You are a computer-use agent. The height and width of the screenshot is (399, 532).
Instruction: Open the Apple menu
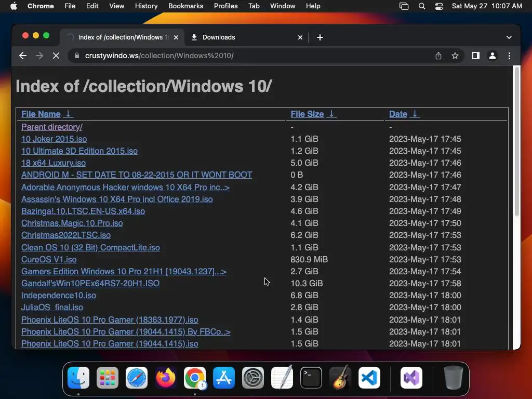click(x=14, y=6)
